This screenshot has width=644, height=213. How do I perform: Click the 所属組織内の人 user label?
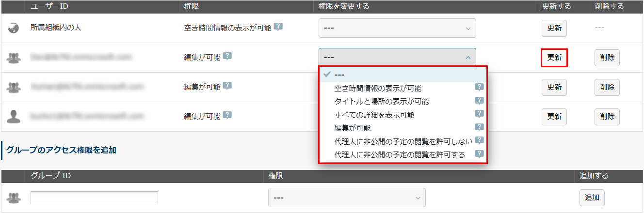tap(56, 28)
